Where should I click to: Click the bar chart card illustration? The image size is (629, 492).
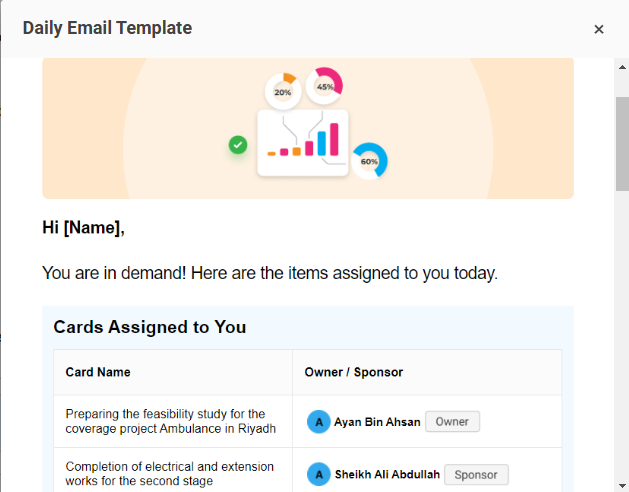(303, 143)
